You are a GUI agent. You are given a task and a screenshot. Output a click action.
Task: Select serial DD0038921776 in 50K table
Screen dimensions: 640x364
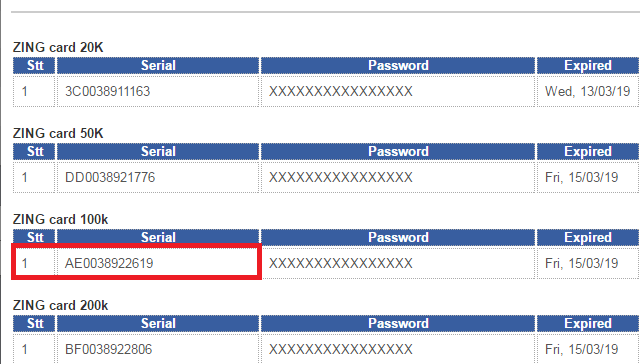110,177
